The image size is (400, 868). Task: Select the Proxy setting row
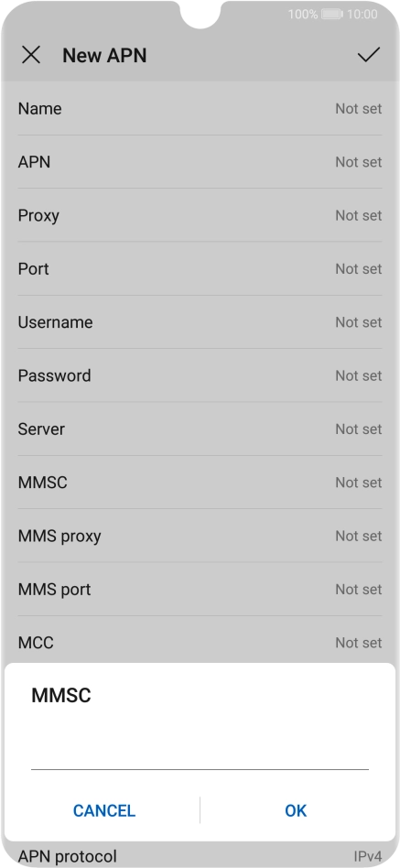pos(200,215)
